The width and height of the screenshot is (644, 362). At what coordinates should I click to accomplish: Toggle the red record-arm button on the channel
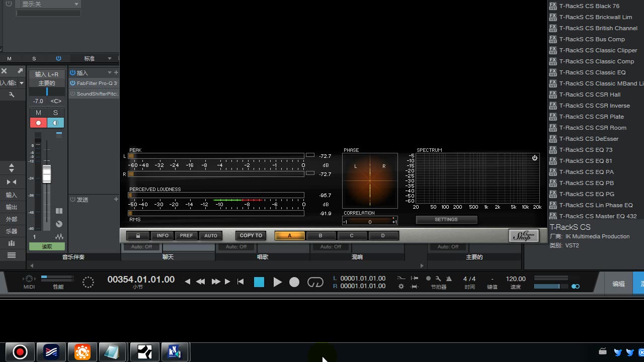pos(38,123)
